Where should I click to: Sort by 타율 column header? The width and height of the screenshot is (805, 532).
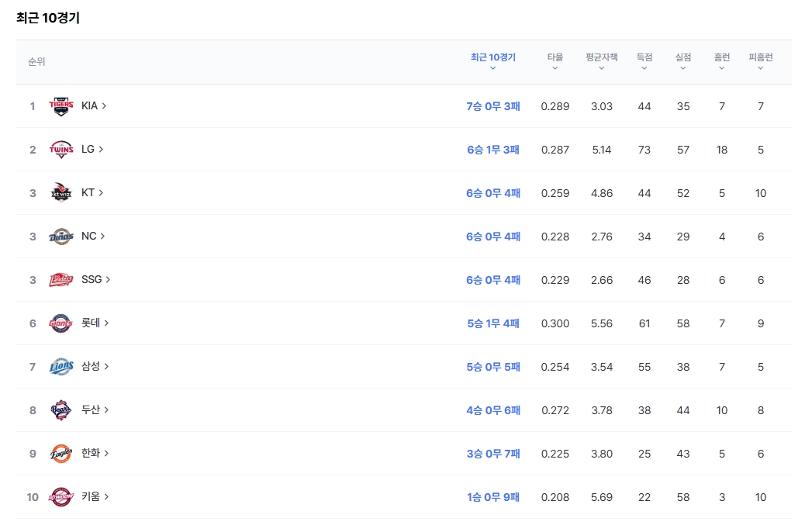tap(555, 61)
